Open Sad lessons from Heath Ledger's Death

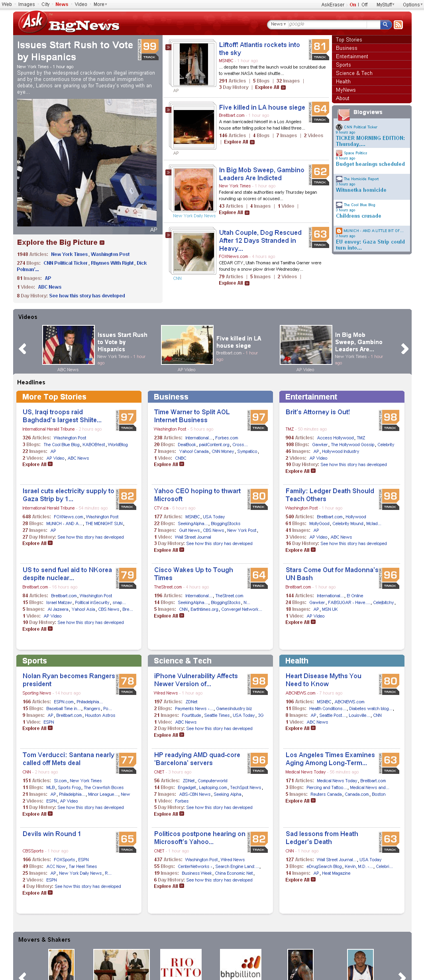(x=322, y=838)
